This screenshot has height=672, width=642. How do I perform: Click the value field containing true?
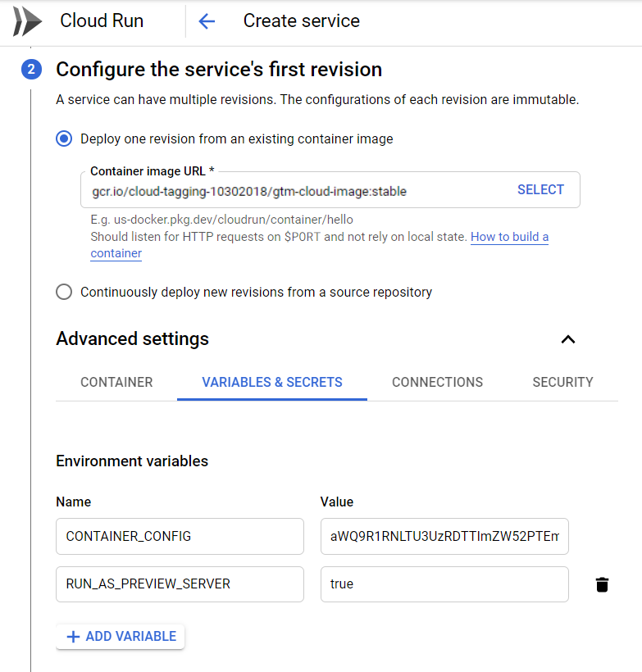coord(444,584)
